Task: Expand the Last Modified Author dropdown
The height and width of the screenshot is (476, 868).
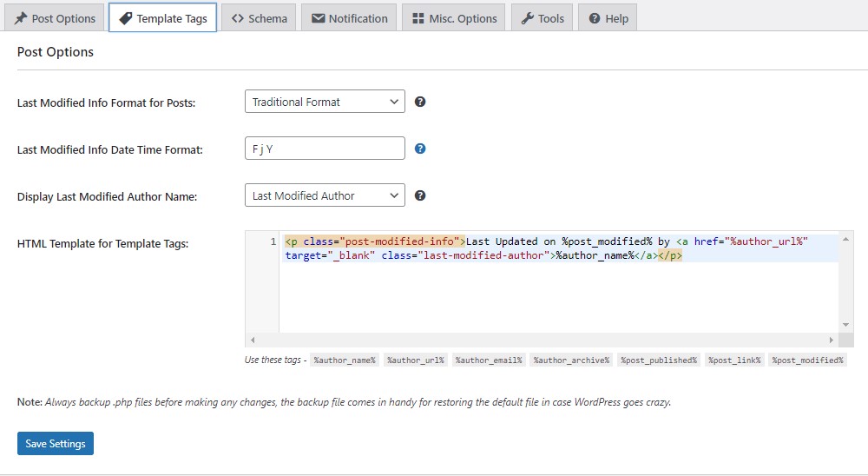Action: pos(325,195)
